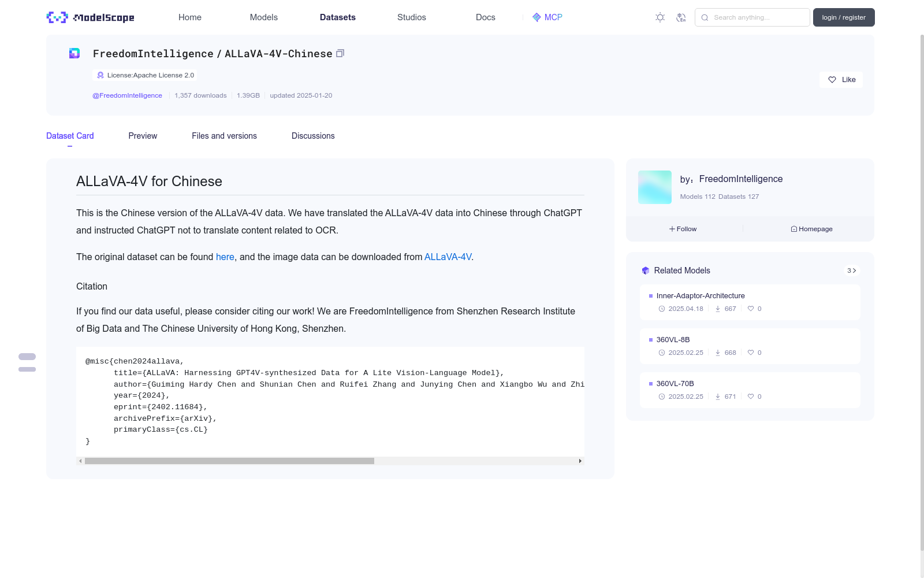Image resolution: width=924 pixels, height=578 pixels.
Task: Open the Studios page
Action: point(412,17)
